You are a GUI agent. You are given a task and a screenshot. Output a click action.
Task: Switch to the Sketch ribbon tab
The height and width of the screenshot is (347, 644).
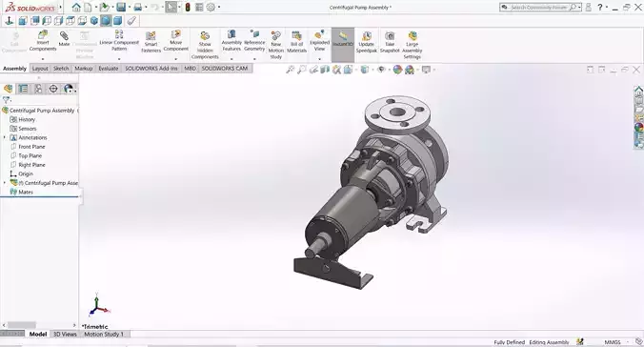(x=61, y=69)
